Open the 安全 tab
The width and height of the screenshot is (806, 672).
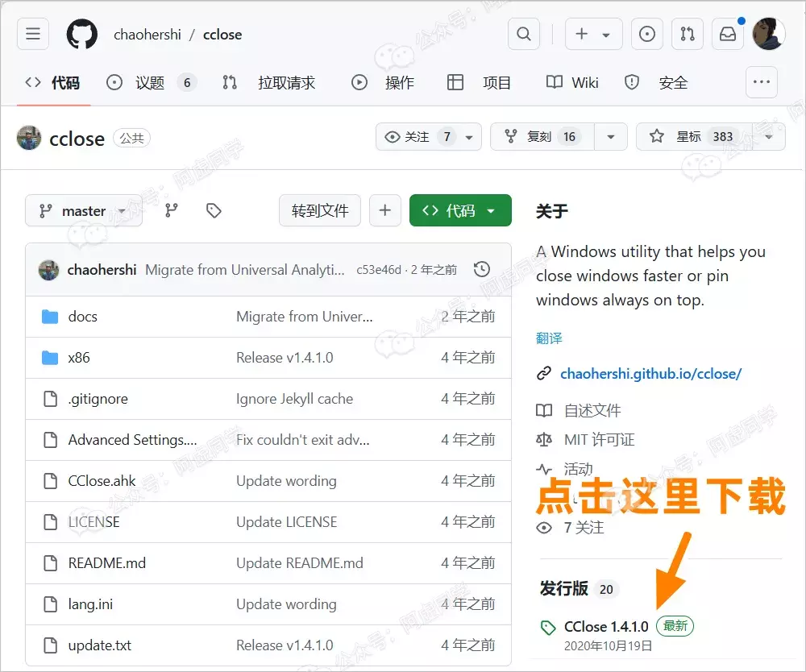[x=656, y=82]
